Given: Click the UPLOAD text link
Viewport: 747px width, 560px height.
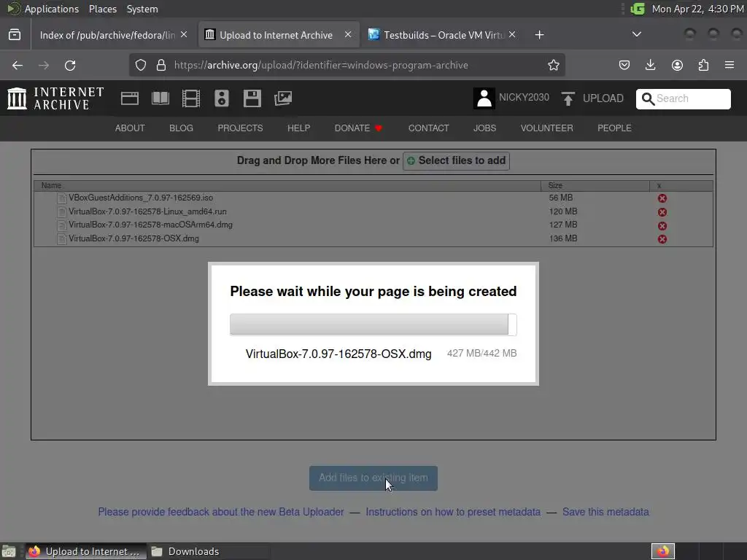Looking at the screenshot, I should coord(603,98).
